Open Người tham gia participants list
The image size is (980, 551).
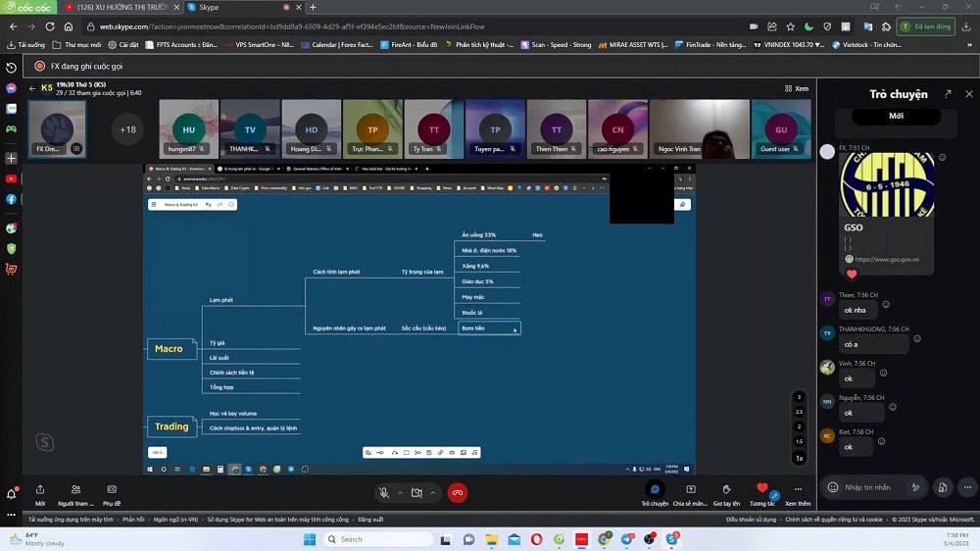75,494
